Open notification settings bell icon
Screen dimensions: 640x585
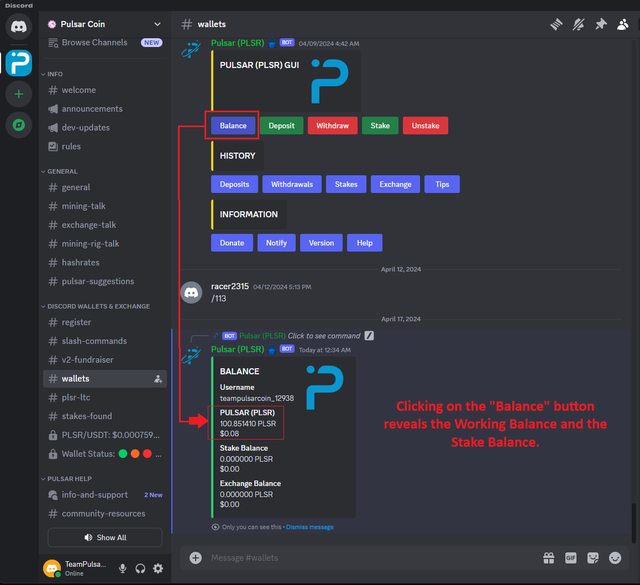point(578,24)
